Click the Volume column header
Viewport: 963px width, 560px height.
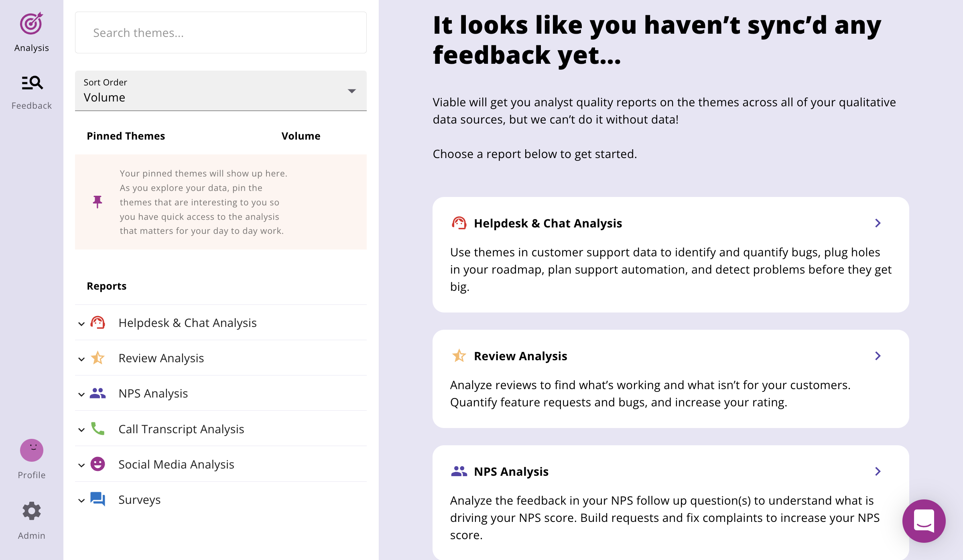pyautogui.click(x=301, y=136)
